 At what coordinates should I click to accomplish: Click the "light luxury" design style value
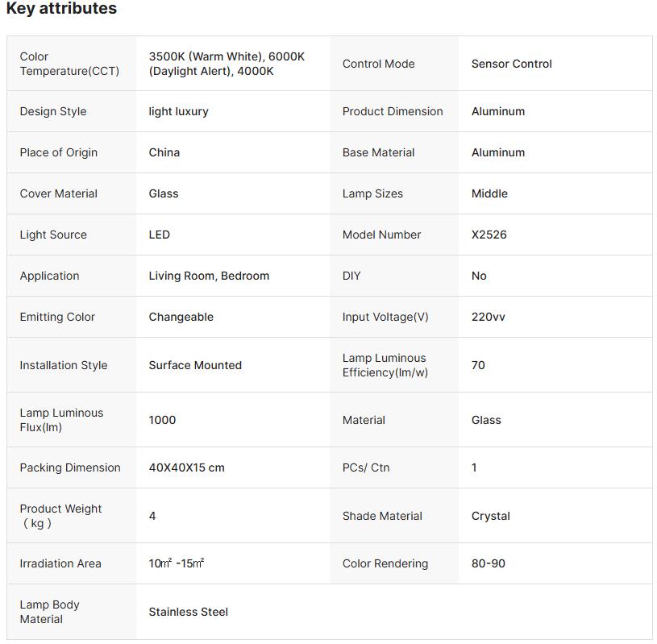click(x=178, y=111)
